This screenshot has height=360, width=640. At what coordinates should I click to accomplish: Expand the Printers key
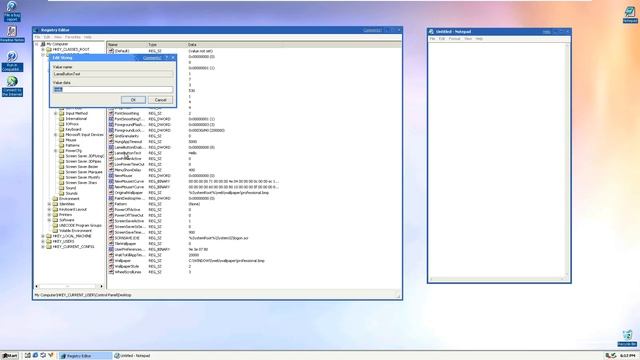pyautogui.click(x=49, y=215)
